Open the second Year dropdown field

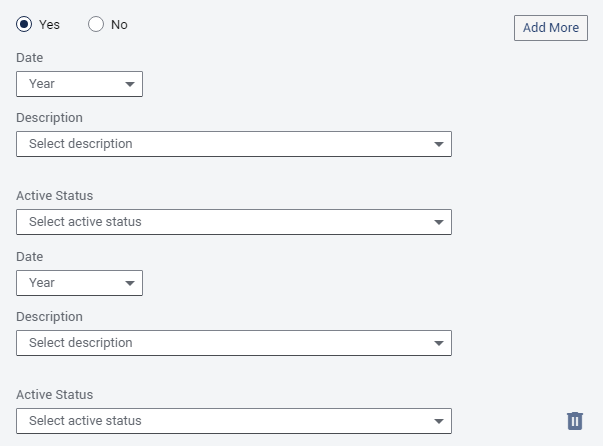(x=70, y=283)
